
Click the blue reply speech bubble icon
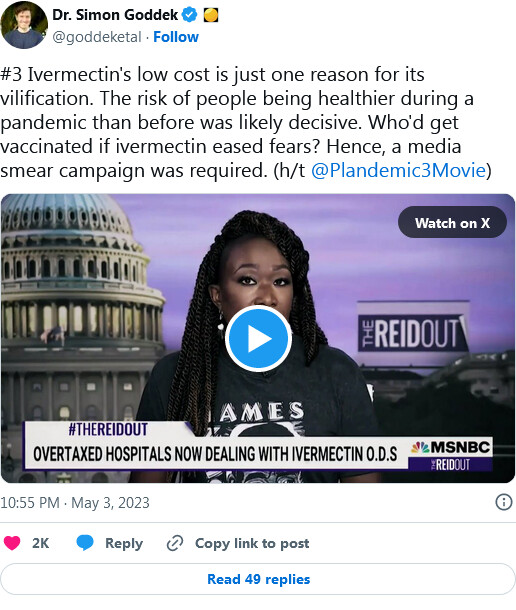coord(85,543)
